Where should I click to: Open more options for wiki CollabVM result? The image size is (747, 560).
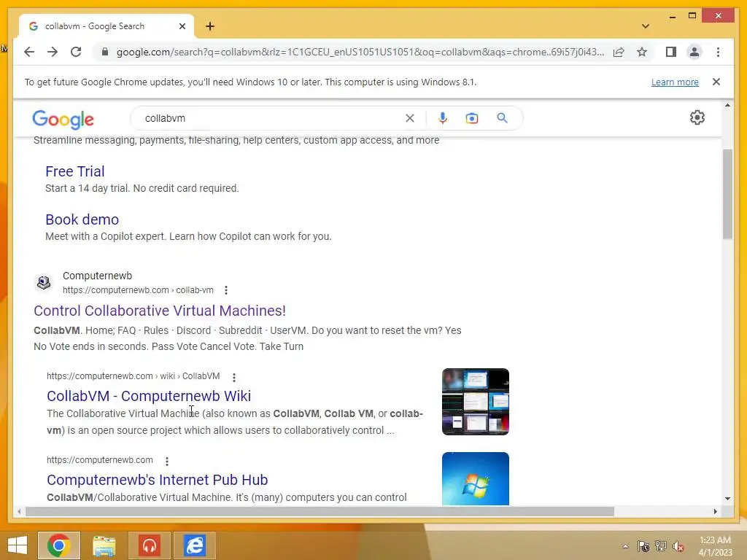[234, 377]
